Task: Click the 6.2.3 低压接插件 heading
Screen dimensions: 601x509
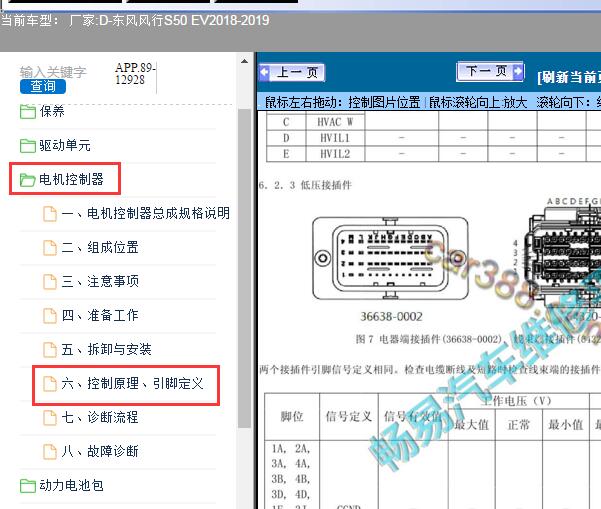Action: [x=305, y=185]
